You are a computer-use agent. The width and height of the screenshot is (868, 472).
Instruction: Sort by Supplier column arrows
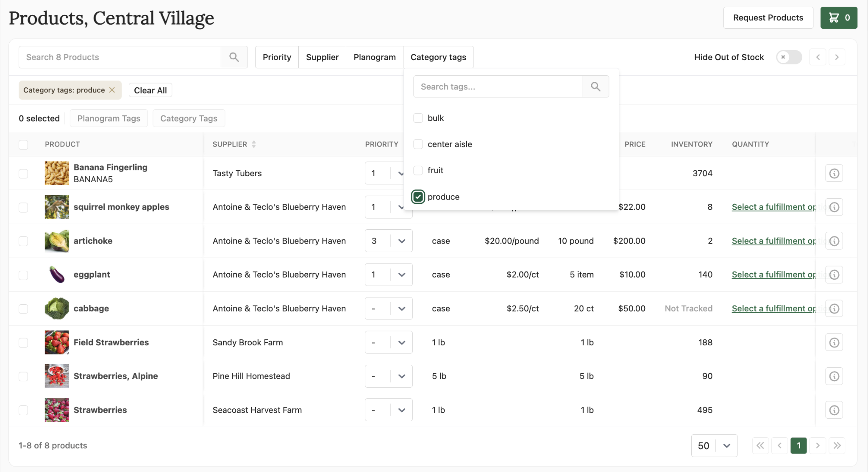click(x=254, y=144)
